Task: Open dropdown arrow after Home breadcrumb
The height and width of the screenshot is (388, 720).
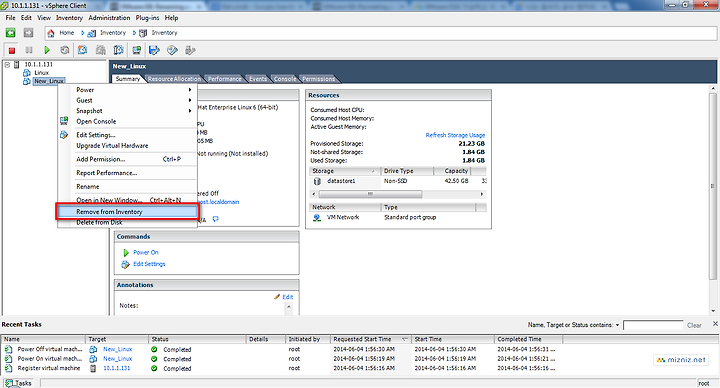Action: click(x=83, y=33)
